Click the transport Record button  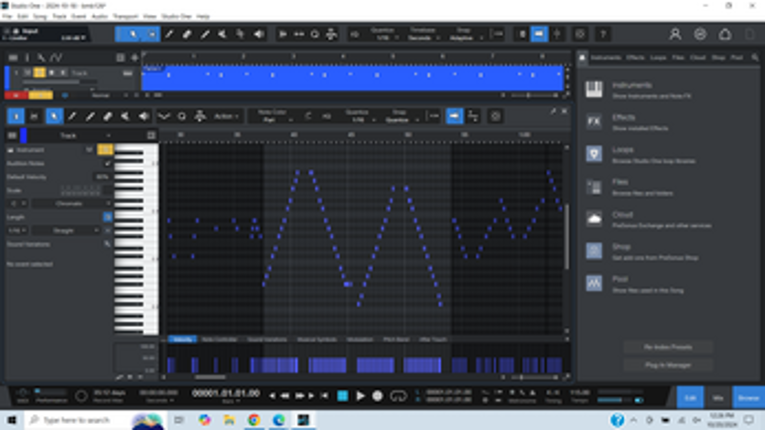tap(377, 396)
